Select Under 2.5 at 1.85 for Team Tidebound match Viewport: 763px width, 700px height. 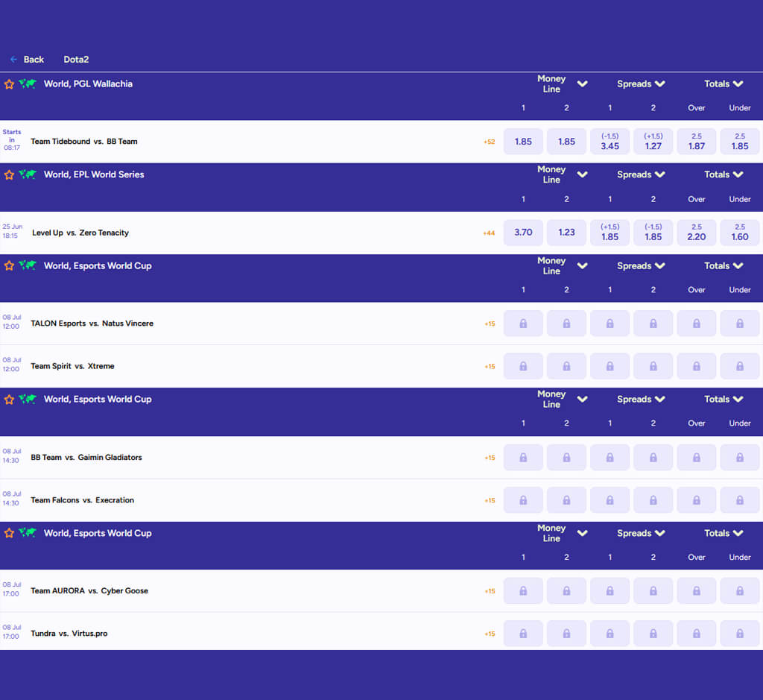pyautogui.click(x=740, y=142)
